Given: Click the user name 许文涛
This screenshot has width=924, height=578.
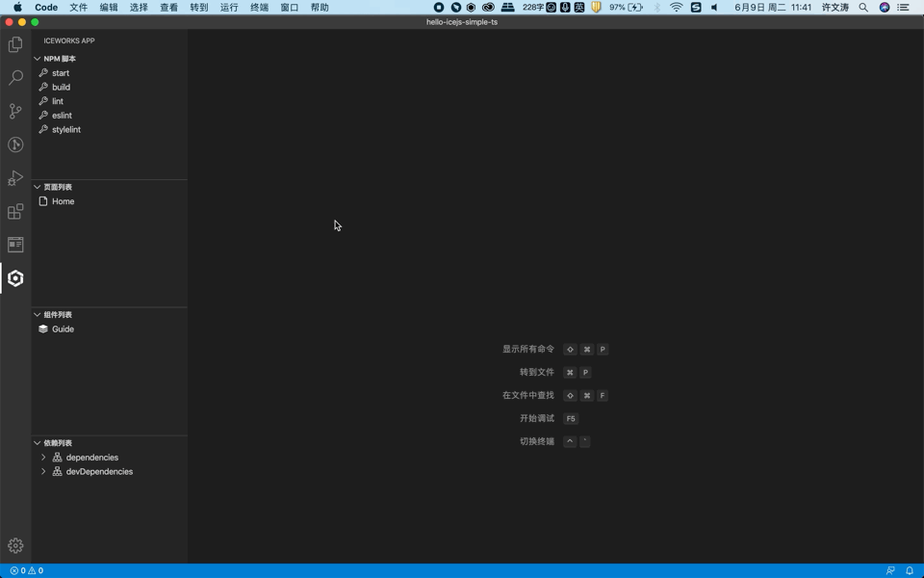Looking at the screenshot, I should pyautogui.click(x=835, y=7).
